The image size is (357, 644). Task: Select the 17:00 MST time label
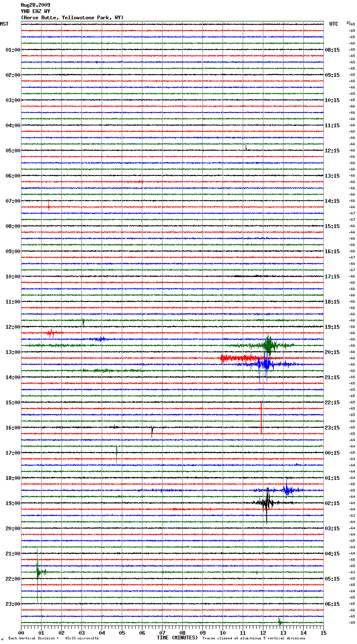[13, 453]
